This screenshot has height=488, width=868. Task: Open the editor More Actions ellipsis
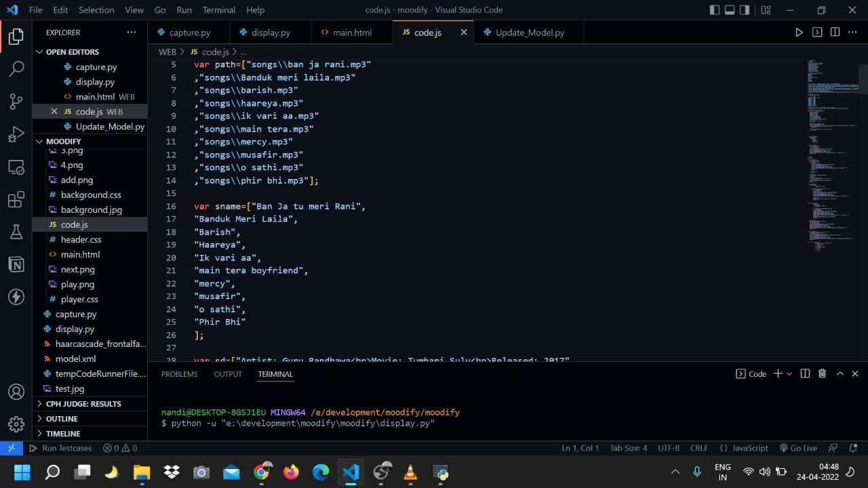pos(852,32)
